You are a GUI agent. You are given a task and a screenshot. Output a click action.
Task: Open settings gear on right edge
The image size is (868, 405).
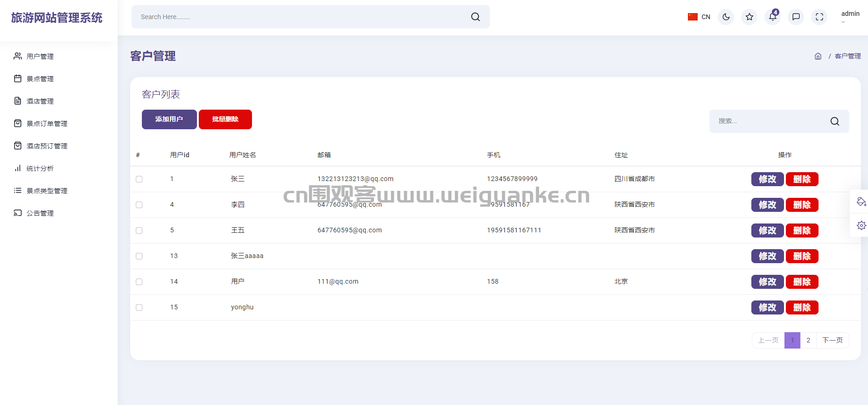pyautogui.click(x=861, y=225)
